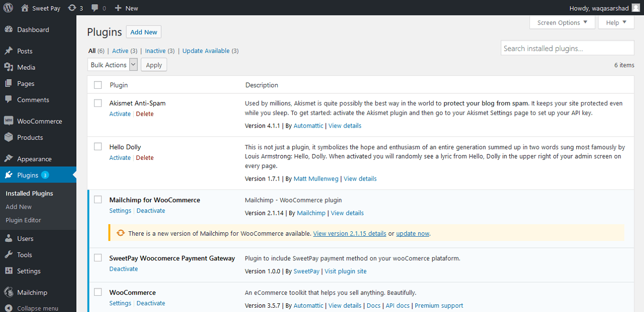Click the Collapse menu arrow icon
Screen dimensions: 644x312
coord(9,308)
